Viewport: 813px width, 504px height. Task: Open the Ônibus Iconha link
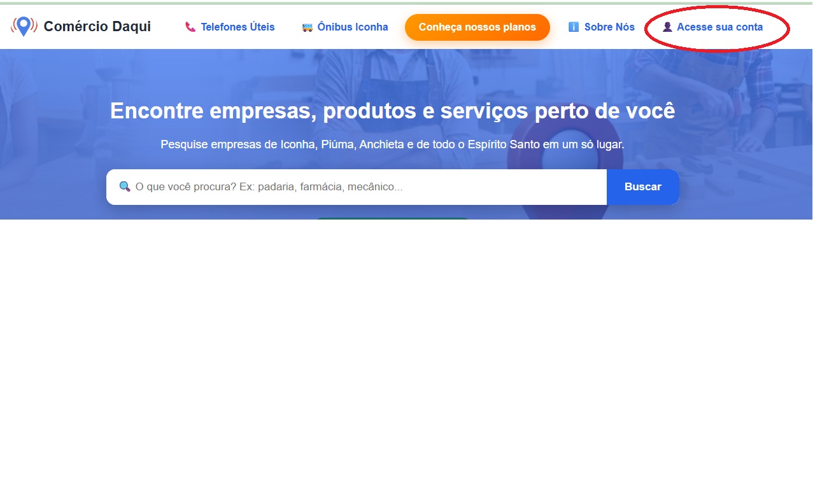point(353,27)
